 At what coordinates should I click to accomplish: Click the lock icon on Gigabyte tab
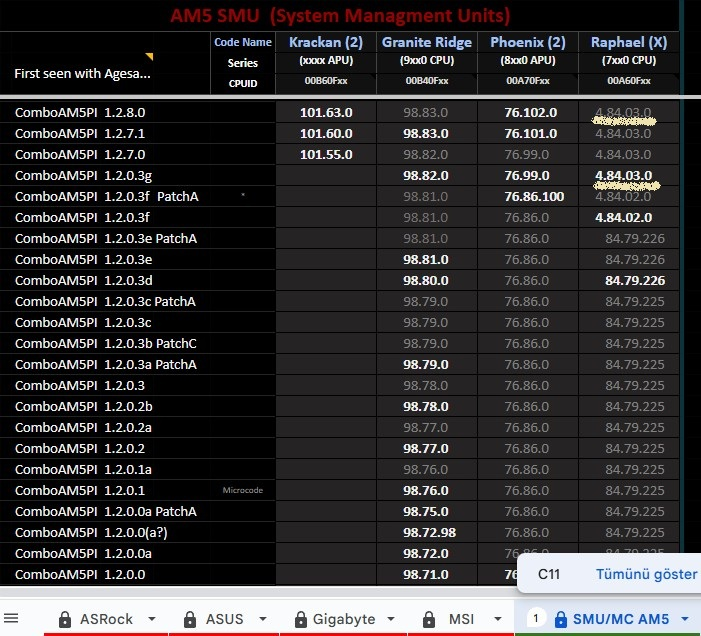click(x=301, y=619)
